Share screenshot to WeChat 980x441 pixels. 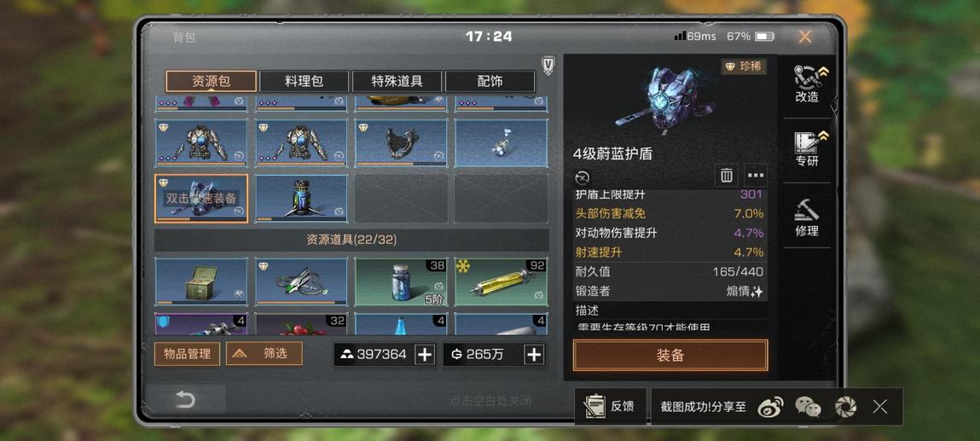(x=808, y=407)
